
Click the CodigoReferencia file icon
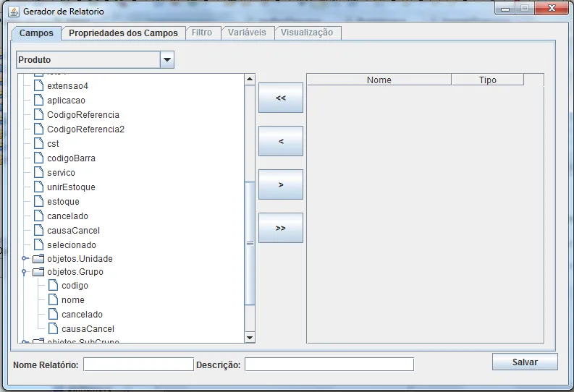coord(38,114)
